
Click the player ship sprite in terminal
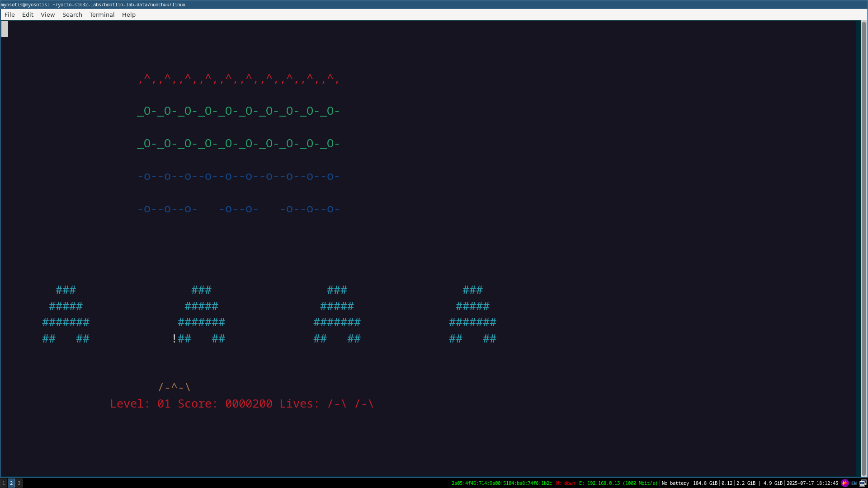175,387
